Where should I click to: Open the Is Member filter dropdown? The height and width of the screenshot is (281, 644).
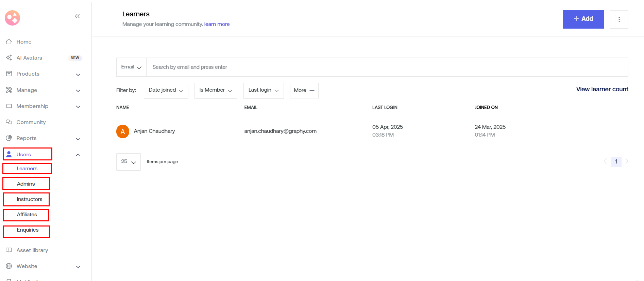[216, 90]
